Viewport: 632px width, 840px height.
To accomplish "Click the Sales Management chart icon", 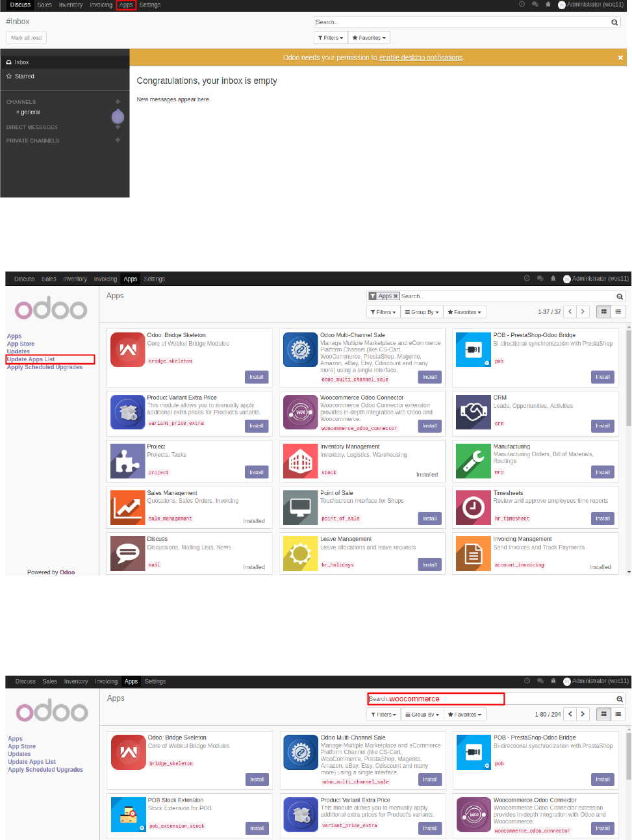I will click(127, 507).
